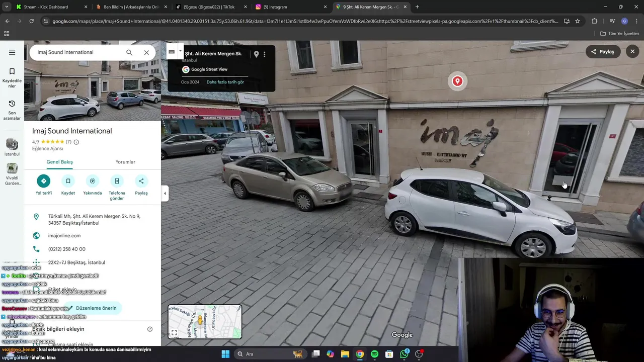Open Kaydedilenler saved places in sidebar
Image resolution: width=644 pixels, height=362 pixels.
[x=12, y=78]
